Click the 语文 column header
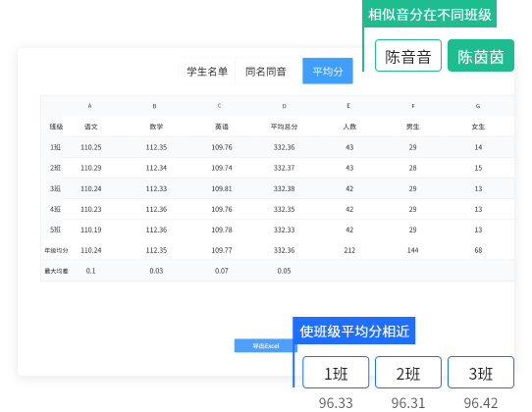532x412 pixels. click(x=91, y=127)
